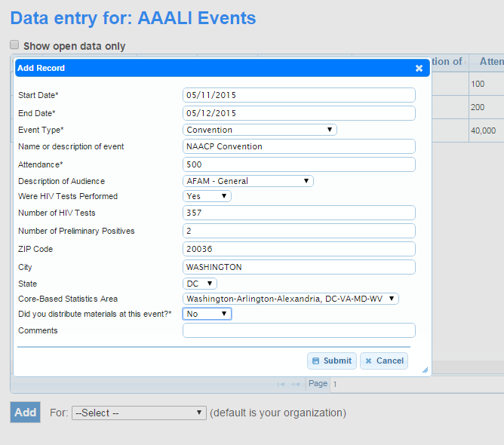This screenshot has width=504, height=445.
Task: Go to the previous page of records
Action: pyautogui.click(x=295, y=384)
